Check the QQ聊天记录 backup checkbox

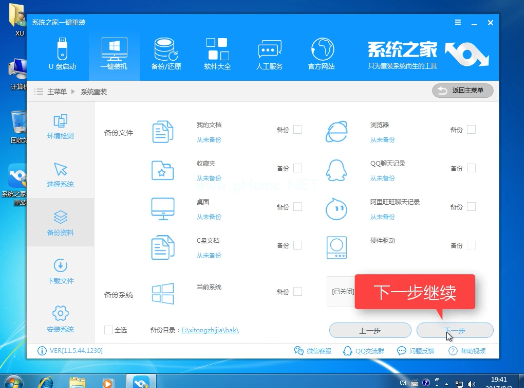point(471,168)
